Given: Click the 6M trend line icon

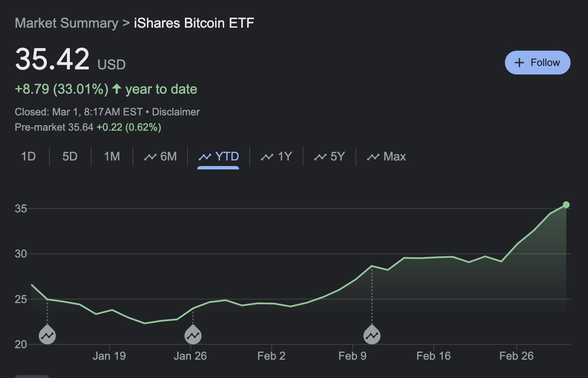Looking at the screenshot, I should 150,157.
